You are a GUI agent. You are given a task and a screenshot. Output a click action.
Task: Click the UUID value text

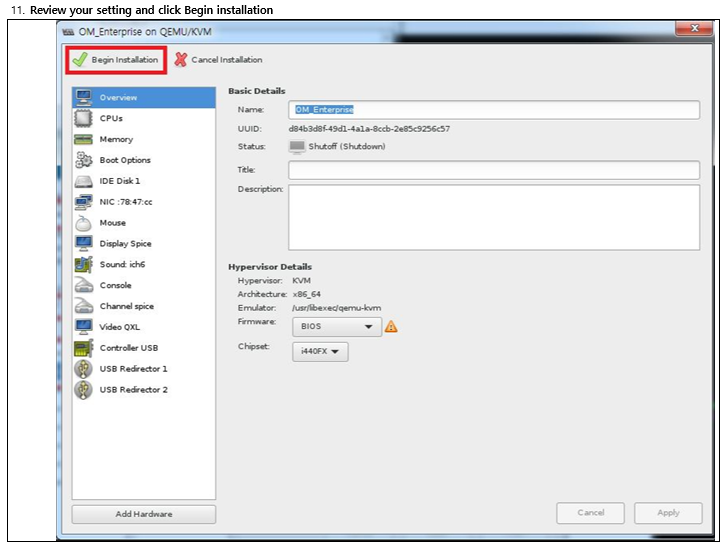369,129
